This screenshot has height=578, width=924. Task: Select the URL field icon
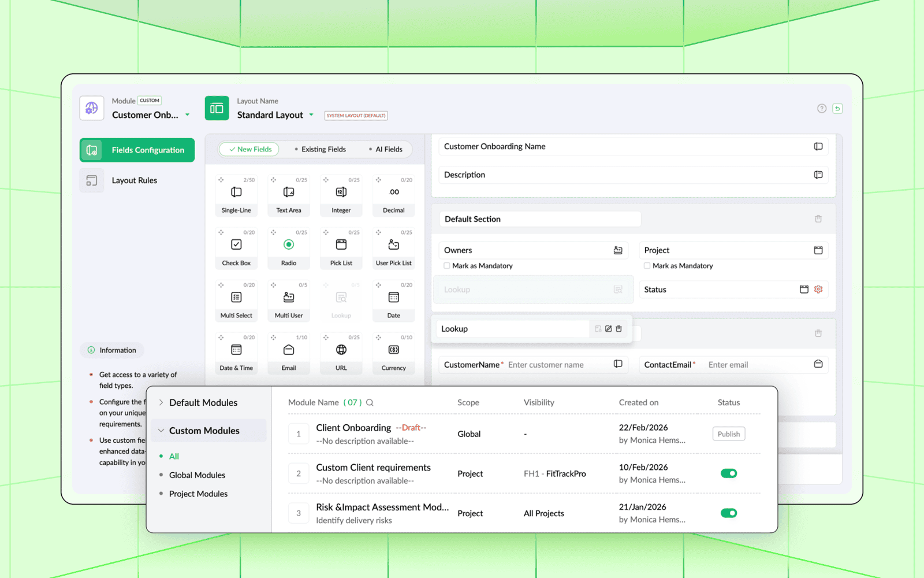coord(341,350)
